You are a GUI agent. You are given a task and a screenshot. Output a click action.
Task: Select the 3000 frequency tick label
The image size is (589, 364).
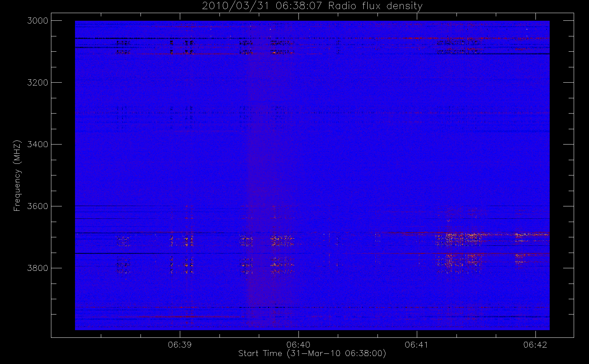38,21
